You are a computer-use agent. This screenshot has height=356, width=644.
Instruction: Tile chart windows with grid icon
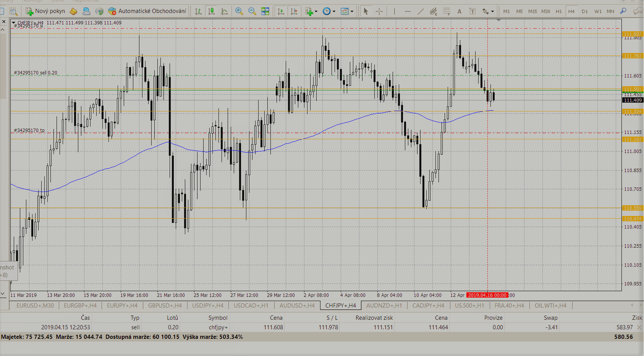265,11
